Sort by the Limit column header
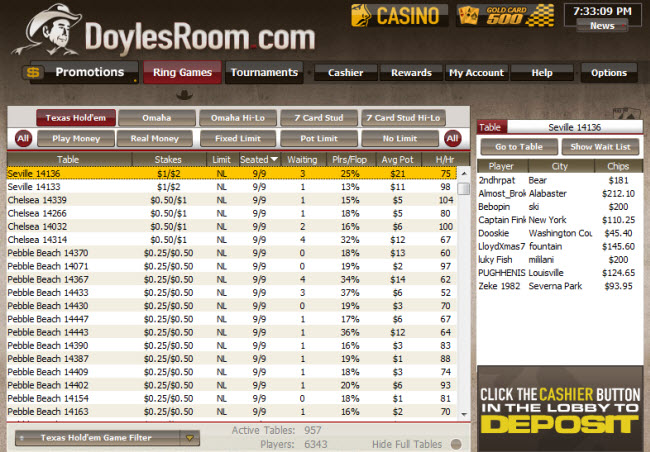The width and height of the screenshot is (650, 452). tap(222, 159)
